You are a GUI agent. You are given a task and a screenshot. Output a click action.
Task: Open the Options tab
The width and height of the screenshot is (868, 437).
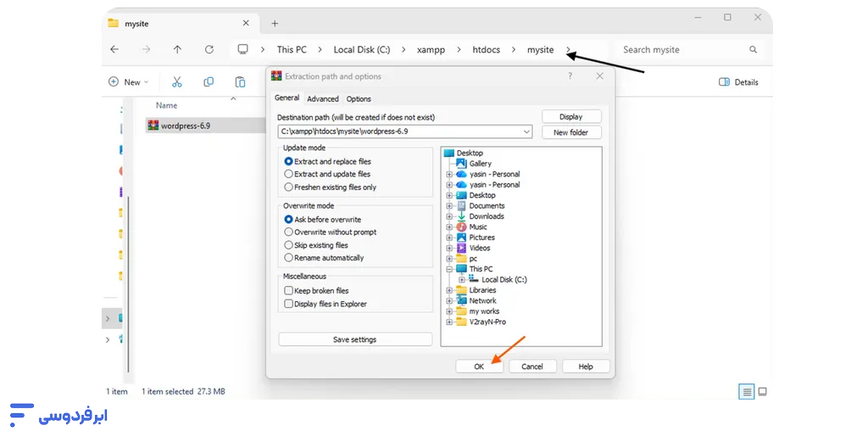(359, 99)
